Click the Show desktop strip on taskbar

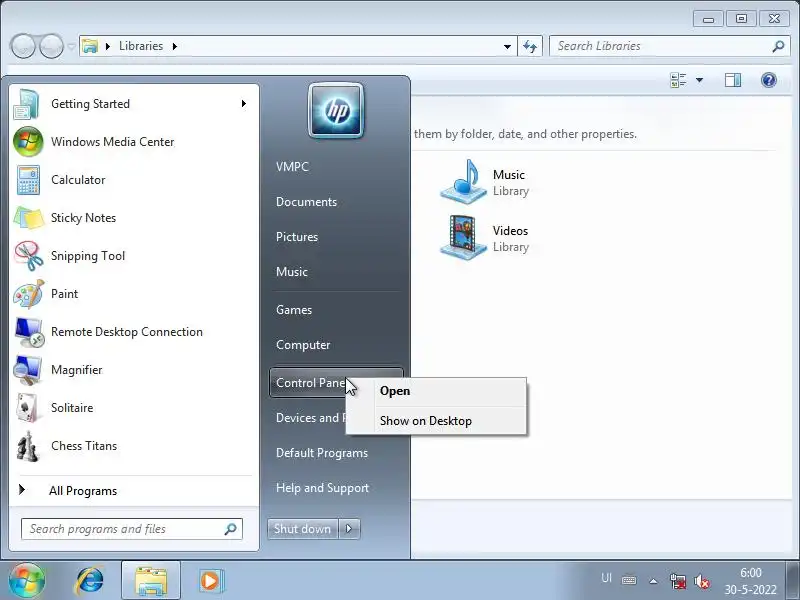[x=793, y=581]
